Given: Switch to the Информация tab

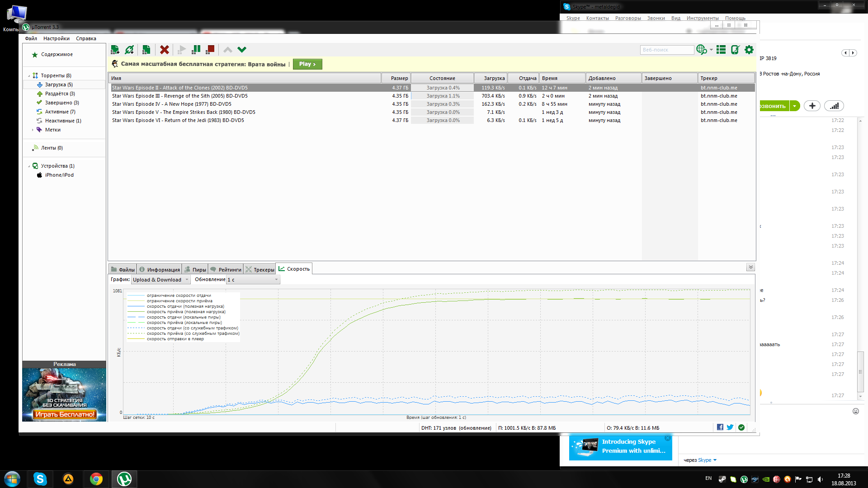Looking at the screenshot, I should tap(160, 269).
